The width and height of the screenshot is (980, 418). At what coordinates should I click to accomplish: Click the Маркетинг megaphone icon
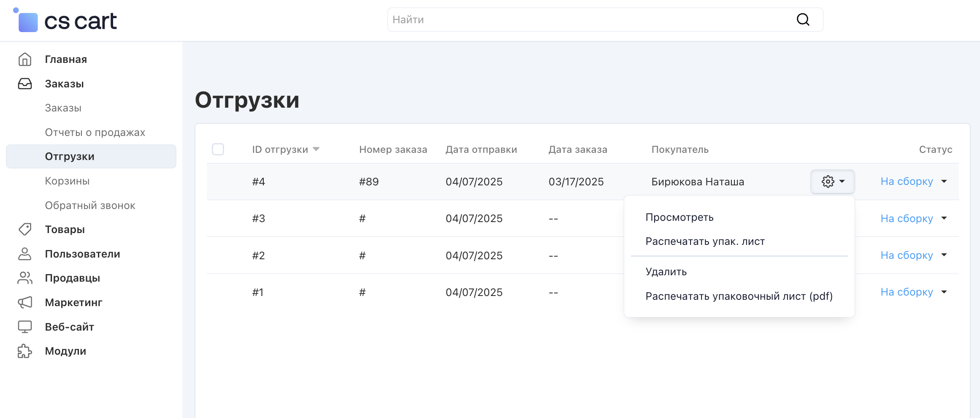click(25, 302)
